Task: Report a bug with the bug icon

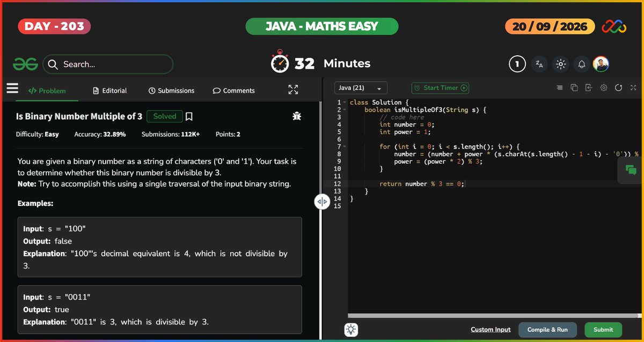Action: [x=297, y=116]
